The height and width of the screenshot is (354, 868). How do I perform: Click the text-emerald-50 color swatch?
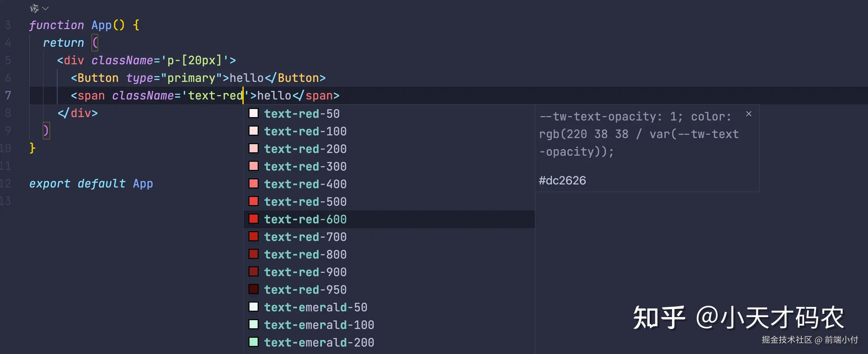coord(254,307)
